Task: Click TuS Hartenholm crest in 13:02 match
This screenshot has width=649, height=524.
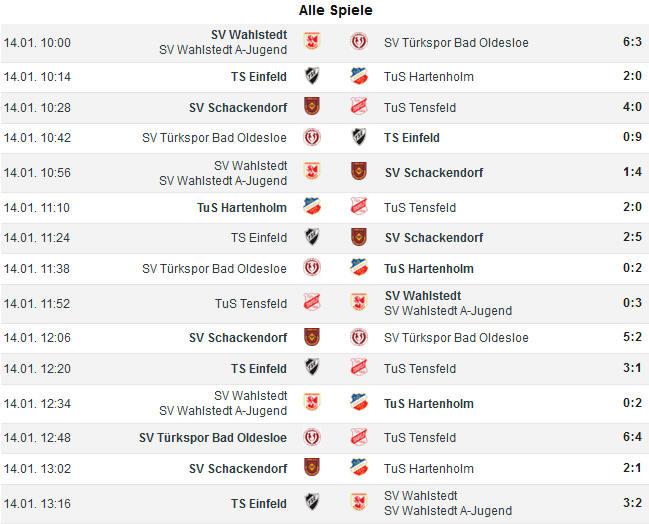Action: tap(358, 467)
